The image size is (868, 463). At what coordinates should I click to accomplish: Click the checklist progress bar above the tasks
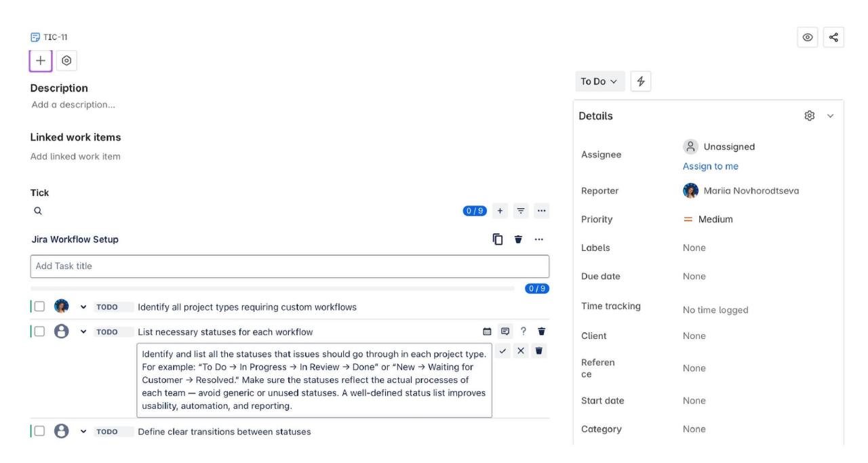(x=273, y=289)
